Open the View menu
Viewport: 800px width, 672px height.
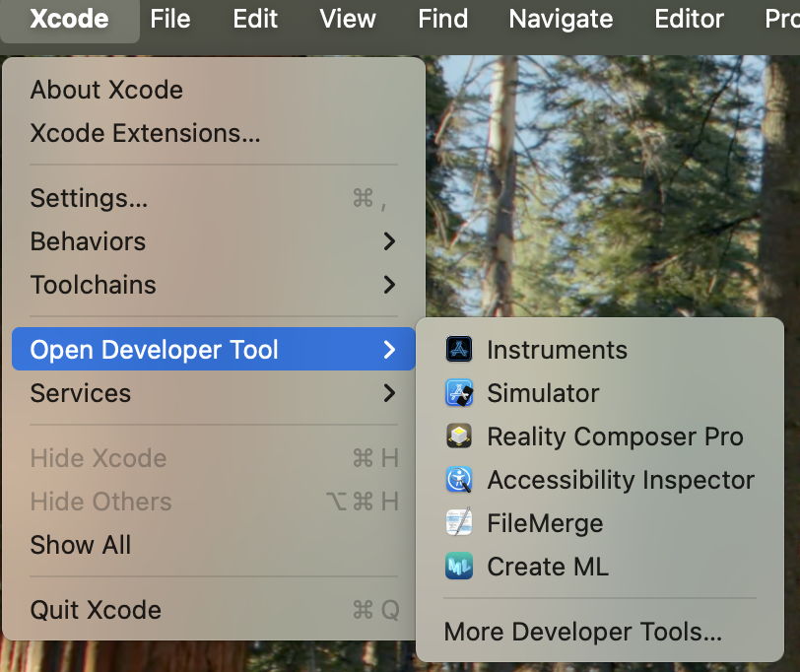point(348,19)
